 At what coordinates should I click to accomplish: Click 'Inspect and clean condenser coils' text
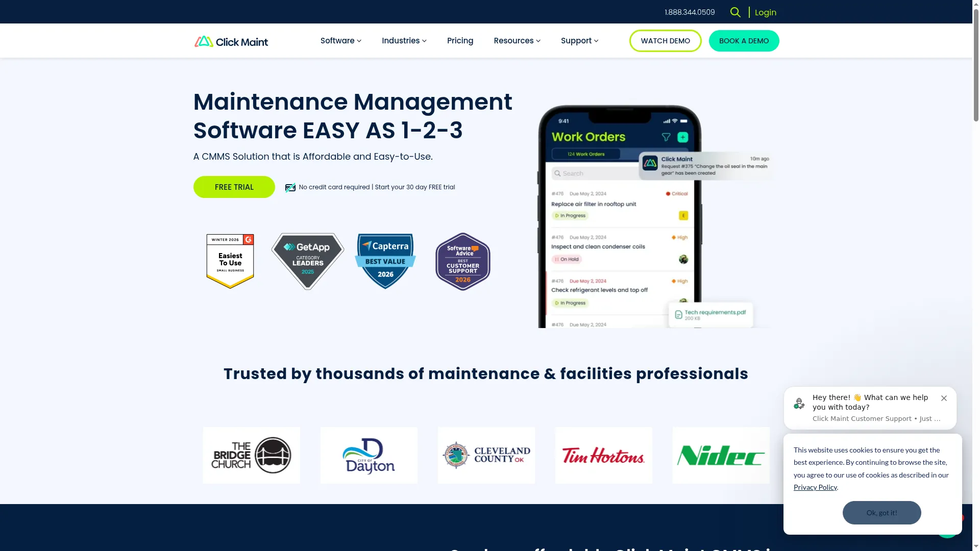(598, 246)
